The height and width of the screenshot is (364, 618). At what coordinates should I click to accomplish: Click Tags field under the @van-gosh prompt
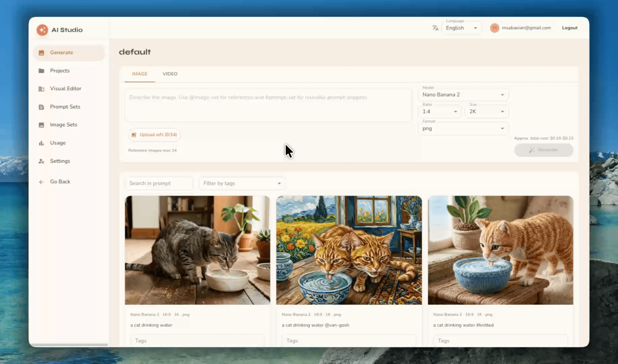349,340
